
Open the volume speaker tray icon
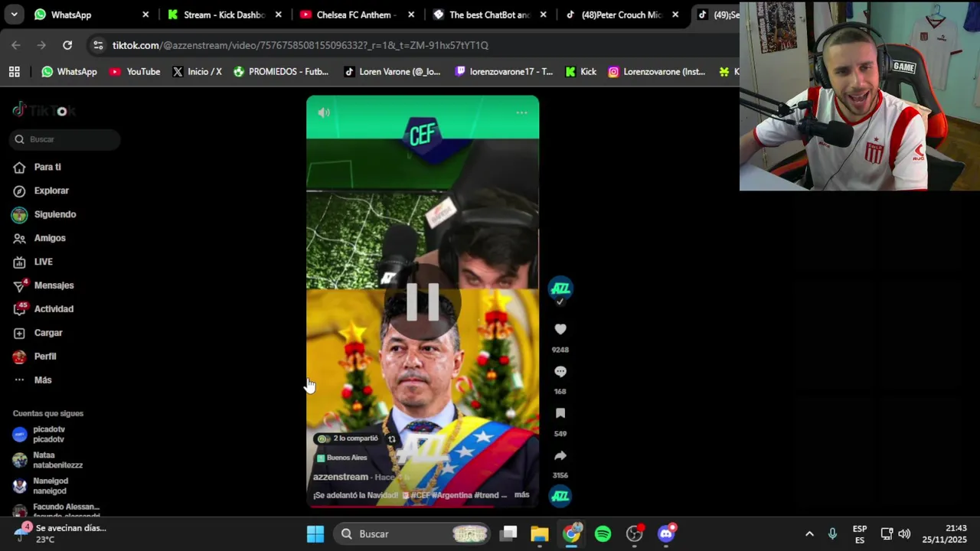coord(904,534)
